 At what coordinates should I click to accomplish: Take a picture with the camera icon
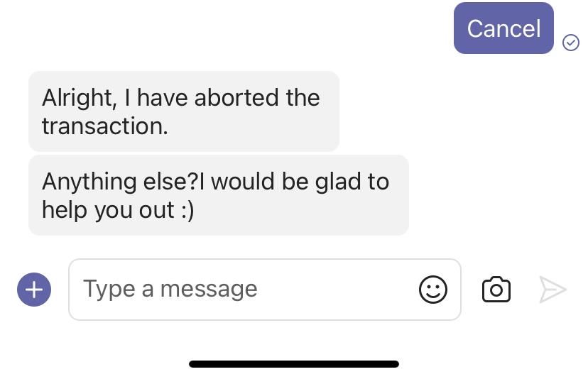click(496, 290)
